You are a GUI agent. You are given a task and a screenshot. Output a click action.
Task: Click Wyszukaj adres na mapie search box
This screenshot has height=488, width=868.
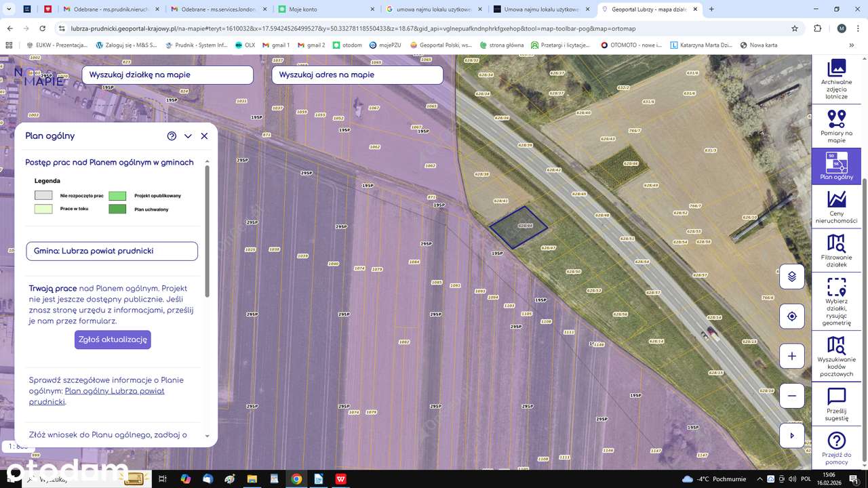[357, 75]
